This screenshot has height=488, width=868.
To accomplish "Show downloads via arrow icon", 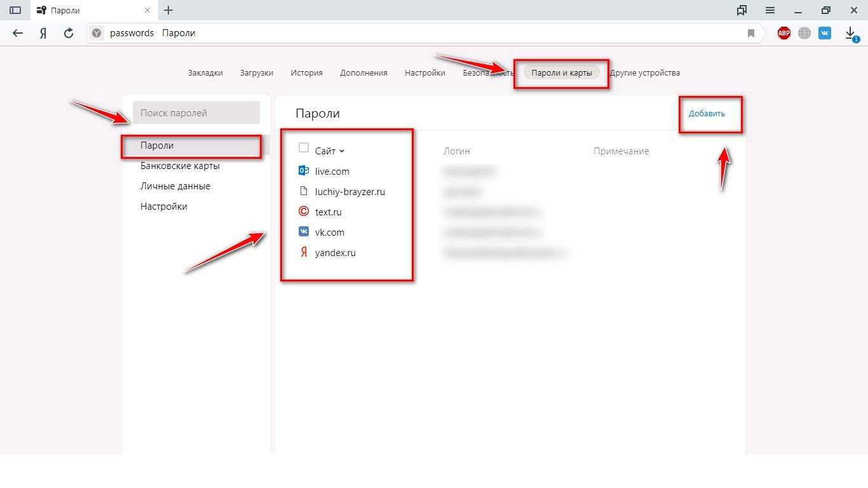I will 851,33.
